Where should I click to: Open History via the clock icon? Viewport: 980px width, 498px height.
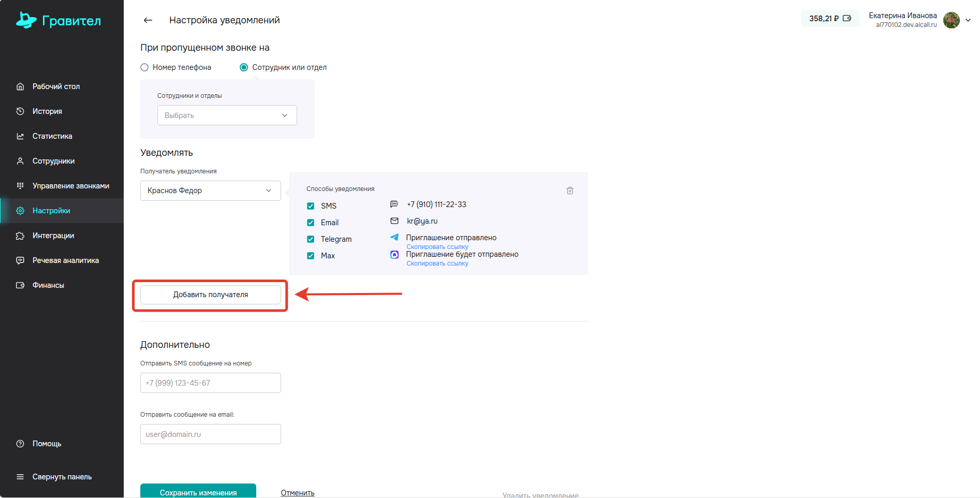20,111
